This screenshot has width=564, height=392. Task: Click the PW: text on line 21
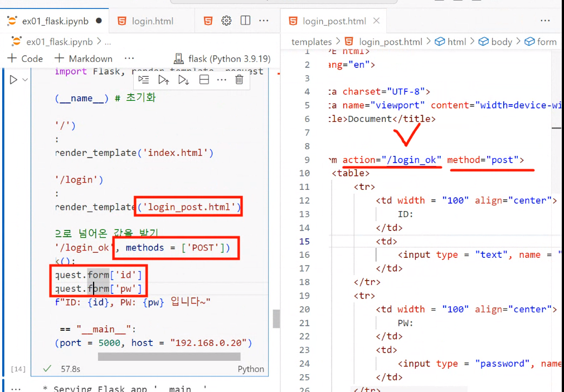[405, 323]
